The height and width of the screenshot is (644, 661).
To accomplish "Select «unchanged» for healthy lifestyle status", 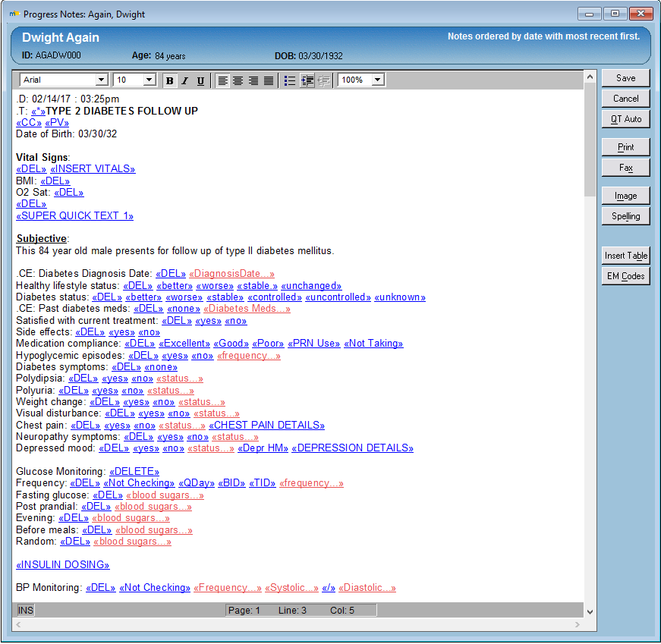I will click(x=311, y=286).
